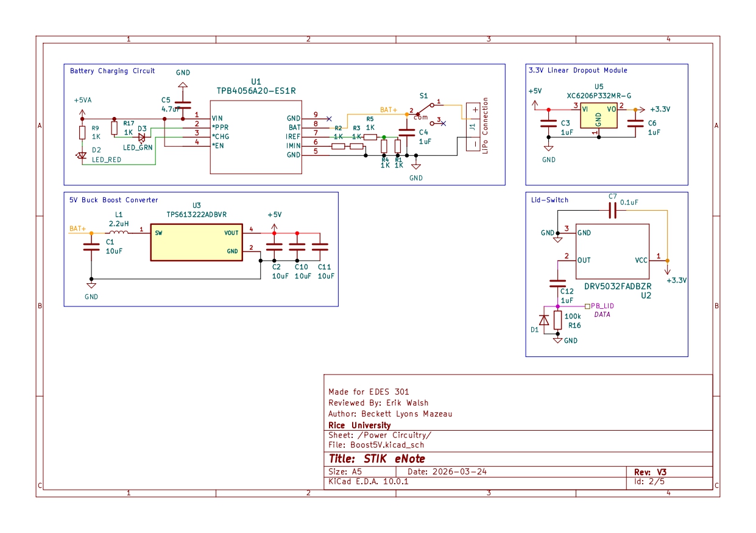The image size is (756, 533).
Task: Click the R17 resistor symbol
Action: click(x=114, y=128)
